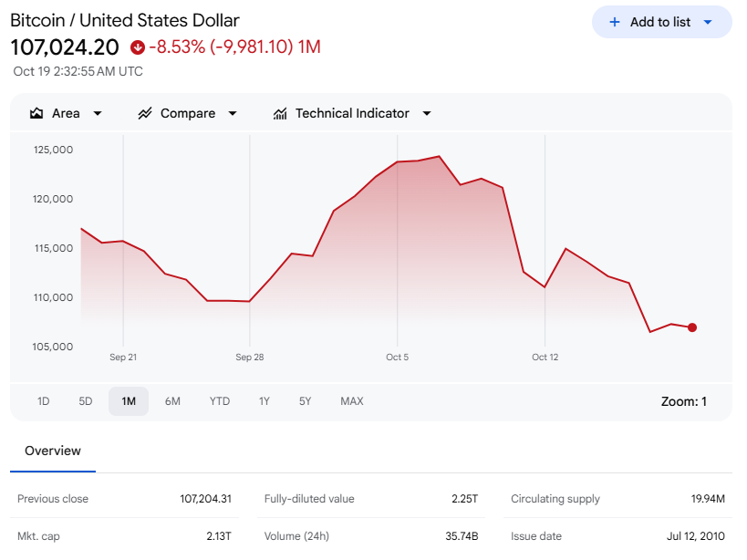Click the Fully-diluted value label
This screenshot has width=747, height=560.
pos(309,499)
